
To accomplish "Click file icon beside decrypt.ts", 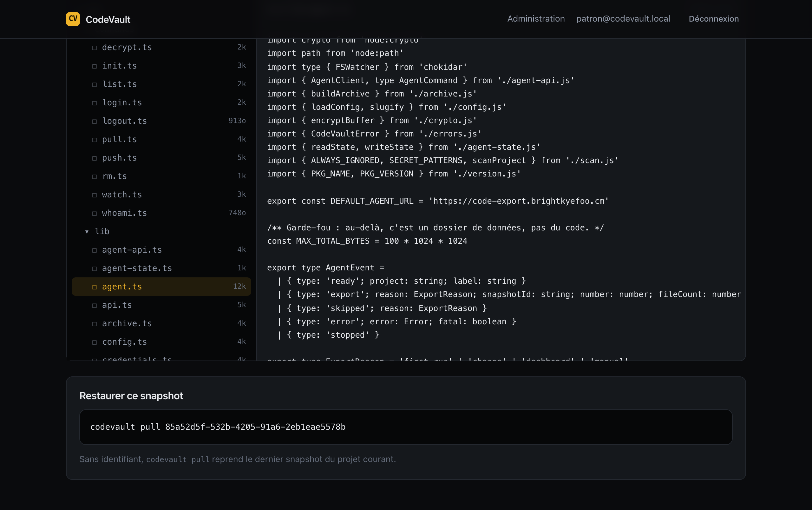I will [x=95, y=48].
